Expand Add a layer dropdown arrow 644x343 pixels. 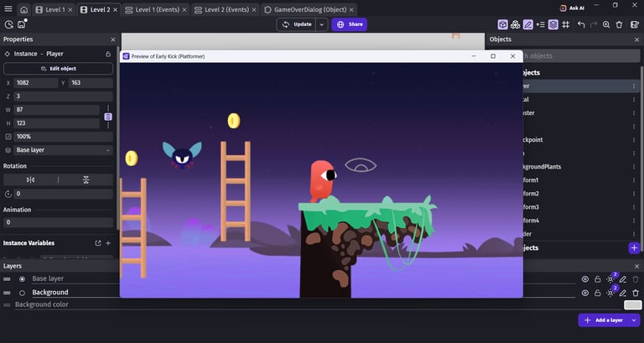[634, 320]
